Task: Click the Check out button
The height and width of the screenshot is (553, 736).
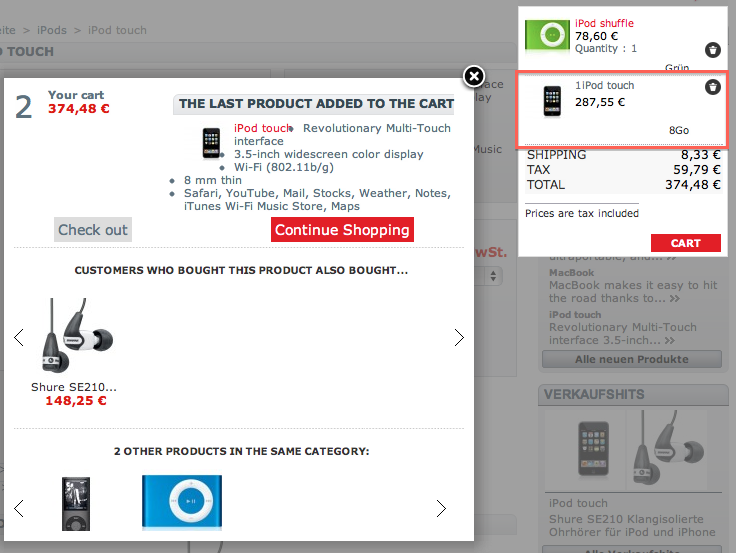Action: tap(92, 230)
